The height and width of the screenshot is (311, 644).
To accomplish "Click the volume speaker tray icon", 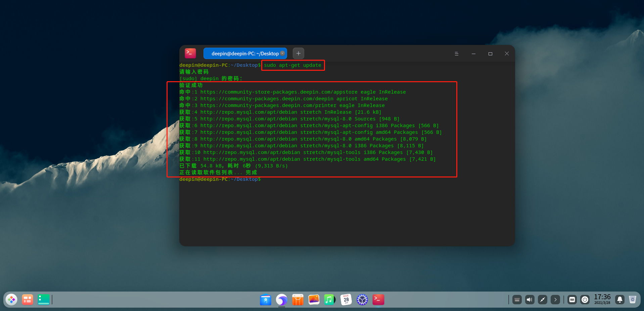I will [x=530, y=300].
